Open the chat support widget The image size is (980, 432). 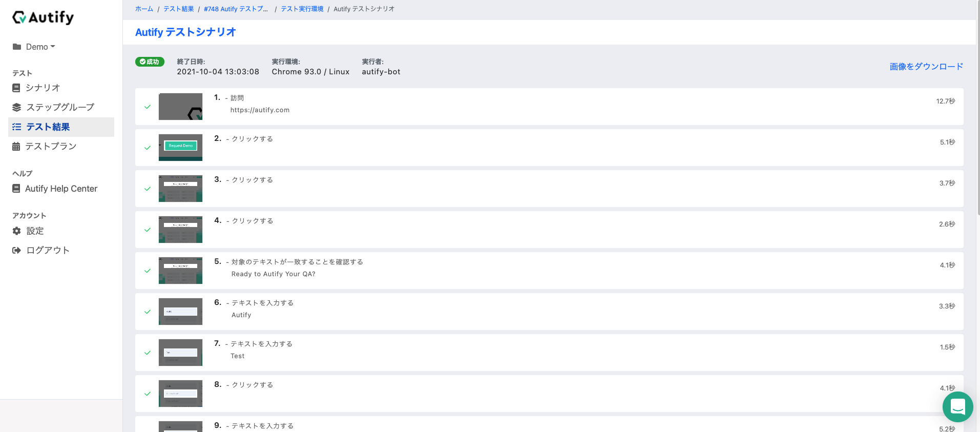click(x=957, y=407)
